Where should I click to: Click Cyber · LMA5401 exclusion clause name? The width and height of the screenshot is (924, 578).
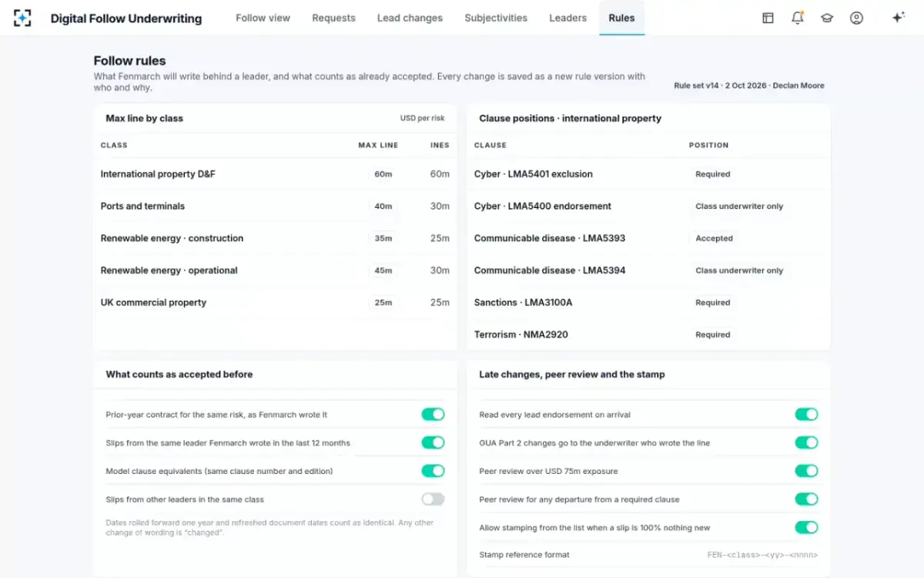coord(534,174)
